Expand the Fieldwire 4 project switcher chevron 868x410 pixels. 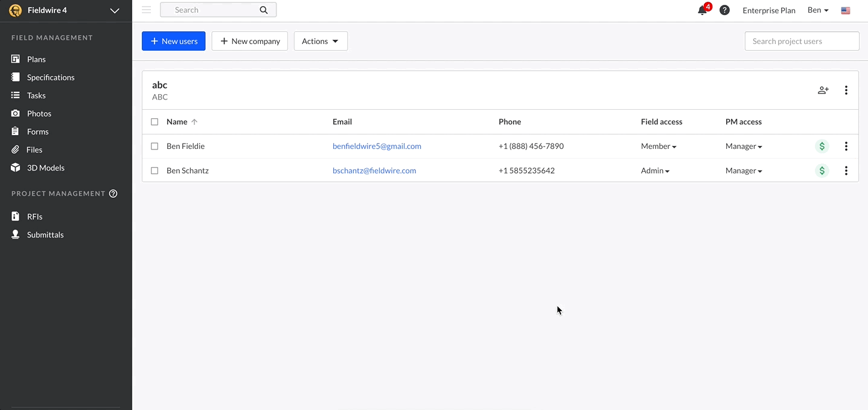click(x=115, y=10)
